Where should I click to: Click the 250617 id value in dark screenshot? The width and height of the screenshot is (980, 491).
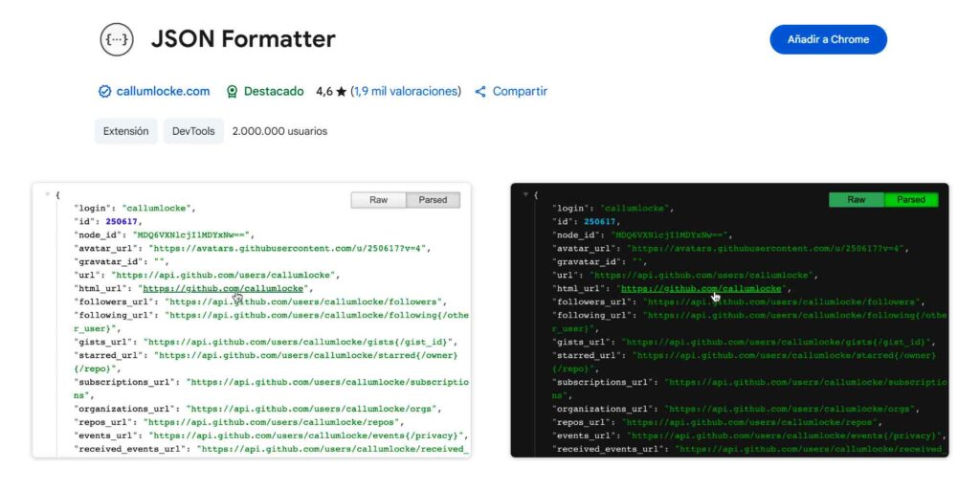click(599, 221)
